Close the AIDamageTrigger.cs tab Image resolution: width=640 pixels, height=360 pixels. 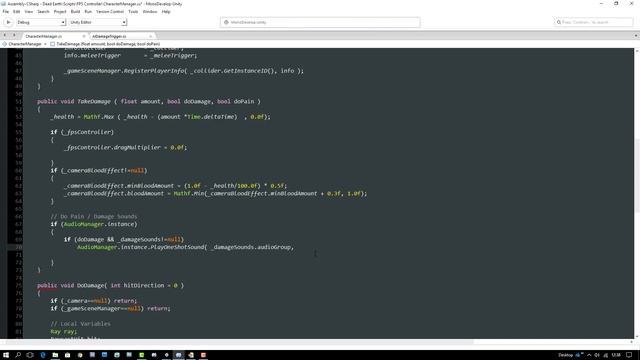151,36
